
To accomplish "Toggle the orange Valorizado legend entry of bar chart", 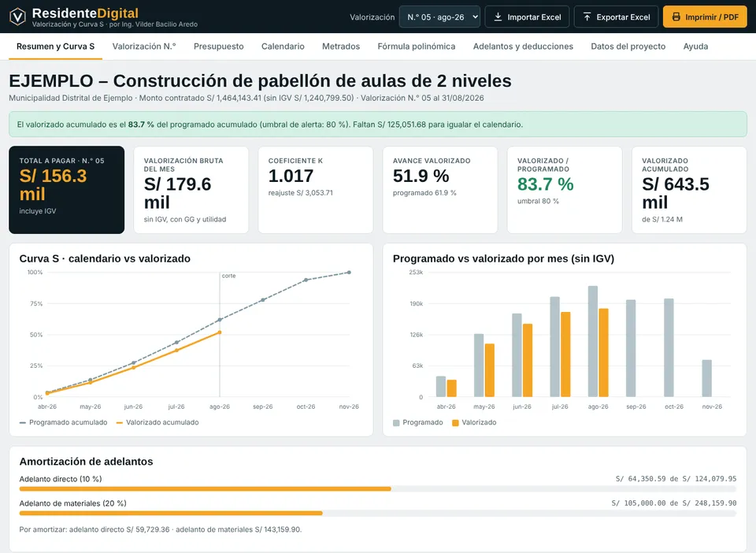I will [474, 422].
